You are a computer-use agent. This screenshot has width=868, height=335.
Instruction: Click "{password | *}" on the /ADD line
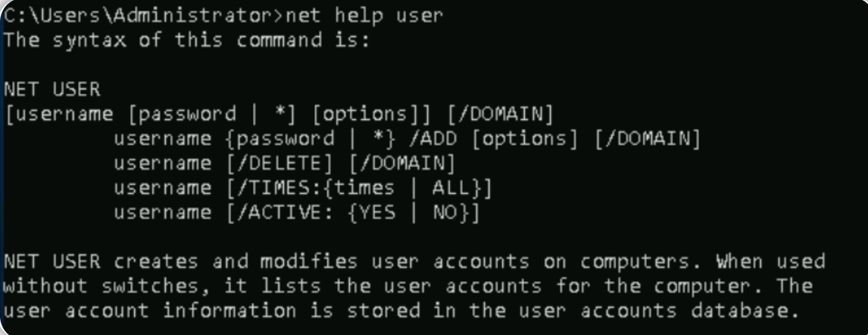pyautogui.click(x=311, y=139)
